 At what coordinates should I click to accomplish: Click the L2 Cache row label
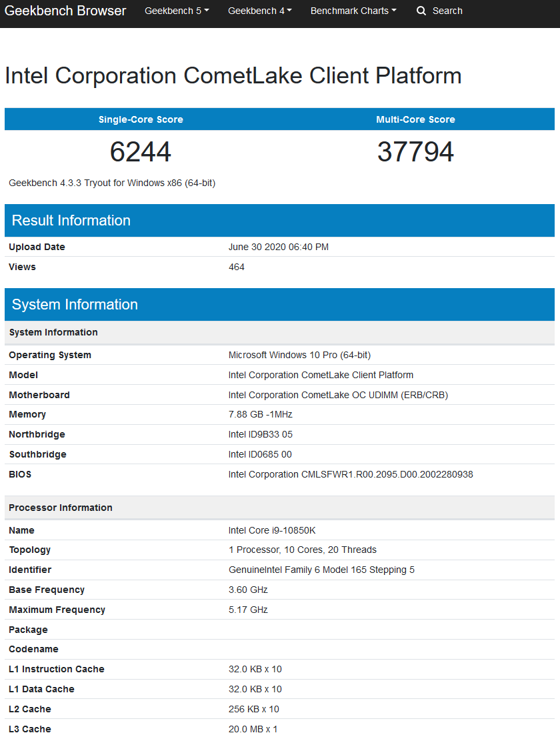point(29,709)
